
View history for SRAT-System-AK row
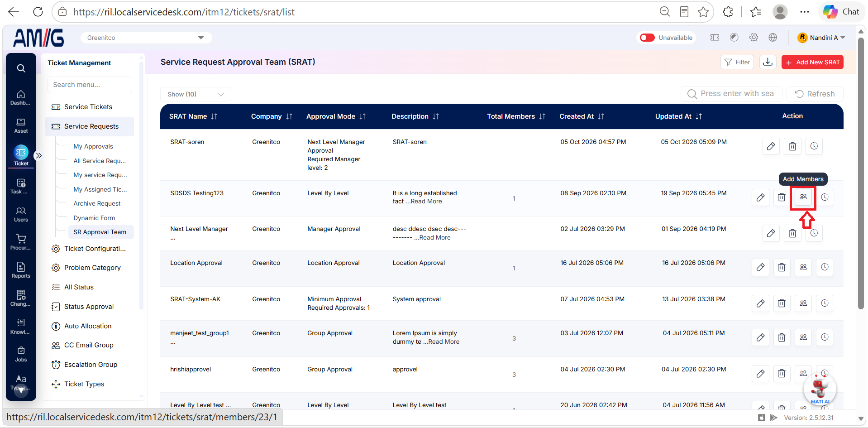tap(825, 303)
